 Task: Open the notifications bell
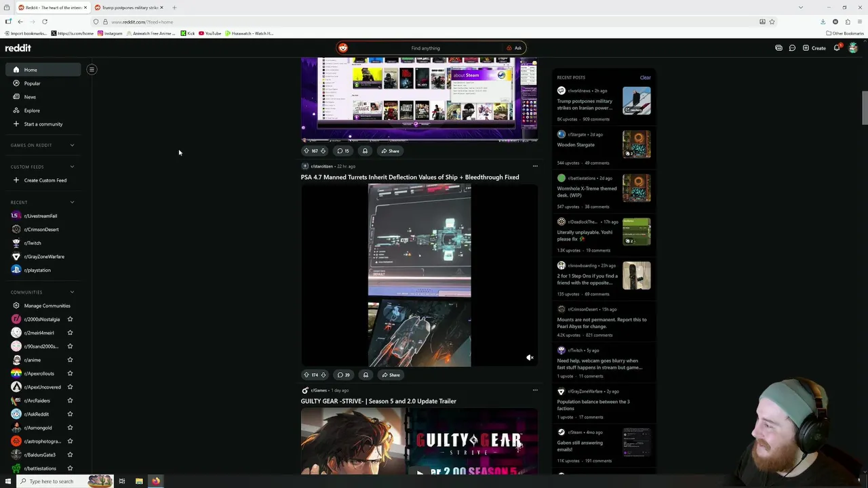click(x=837, y=48)
